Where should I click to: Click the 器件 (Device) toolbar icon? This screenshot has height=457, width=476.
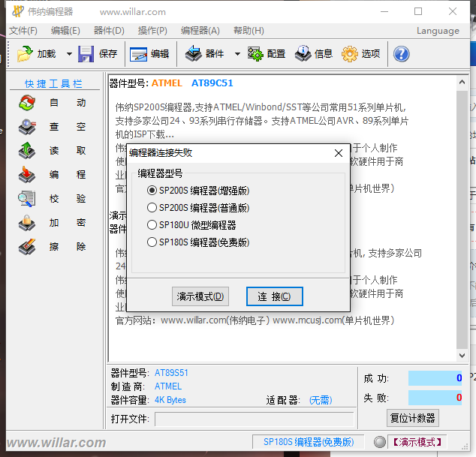click(194, 53)
